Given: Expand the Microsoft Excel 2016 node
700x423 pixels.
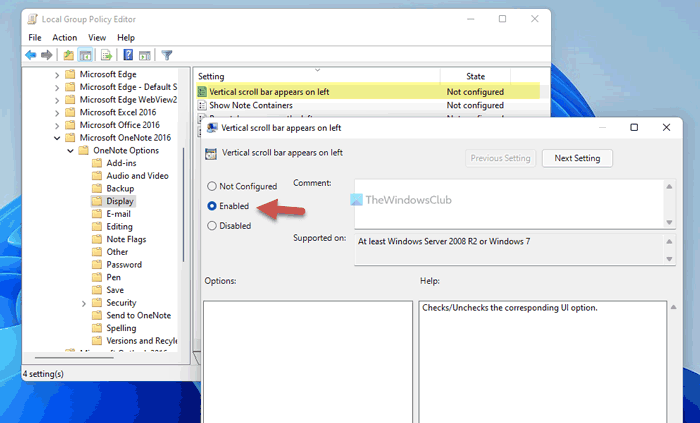Looking at the screenshot, I should tap(57, 113).
